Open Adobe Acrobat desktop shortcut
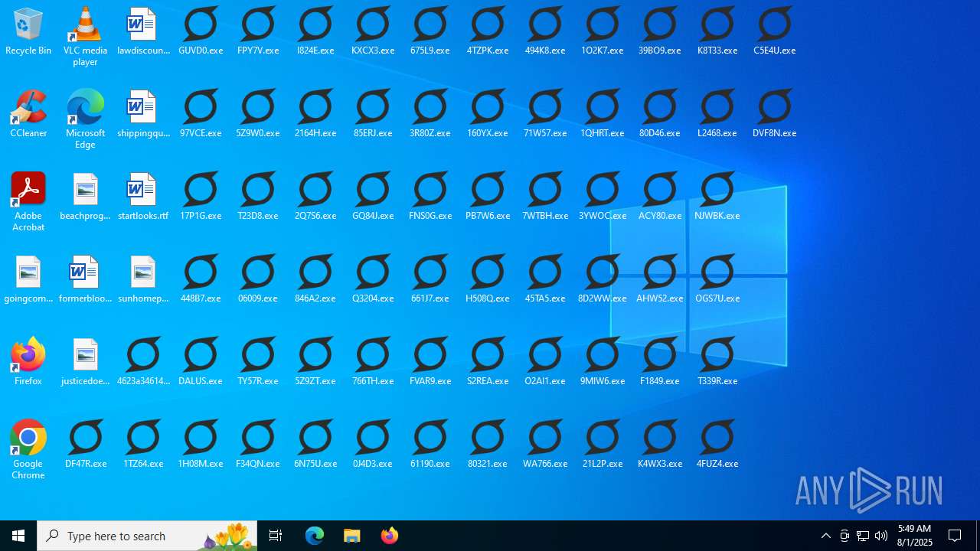The image size is (980, 551). pyautogui.click(x=28, y=202)
